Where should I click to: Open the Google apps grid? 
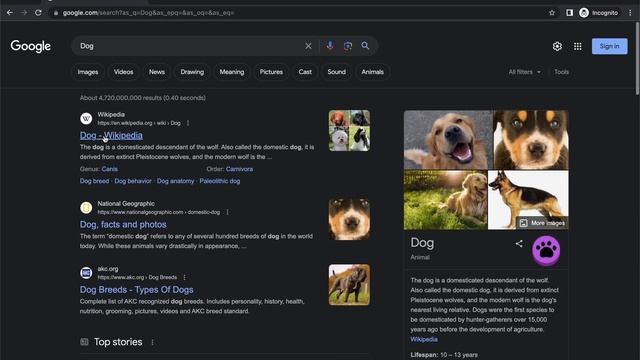pyautogui.click(x=578, y=46)
